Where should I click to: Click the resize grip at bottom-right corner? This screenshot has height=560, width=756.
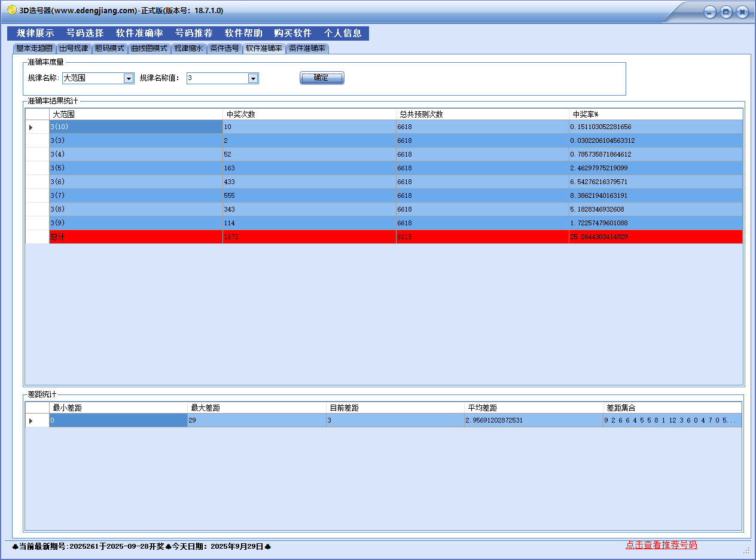click(x=746, y=550)
